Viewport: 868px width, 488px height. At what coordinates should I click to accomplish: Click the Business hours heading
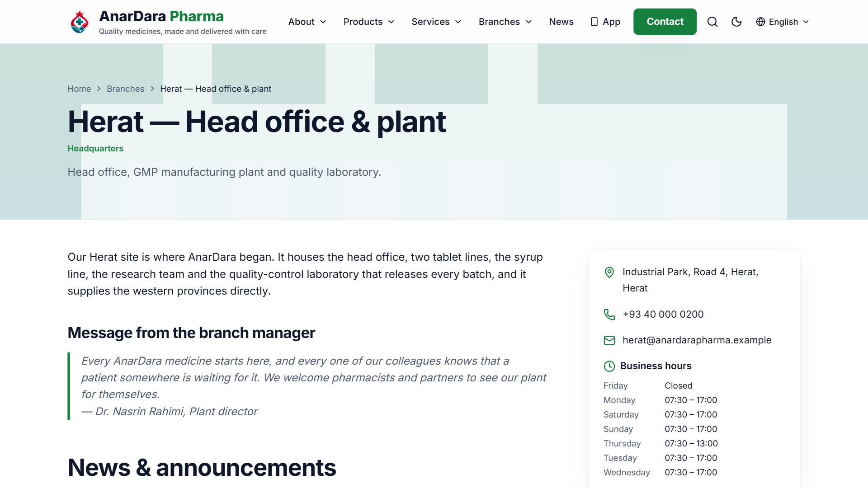coord(656,366)
